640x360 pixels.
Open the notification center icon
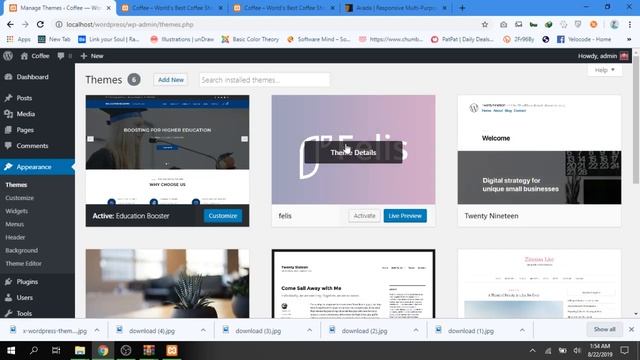[x=624, y=350]
